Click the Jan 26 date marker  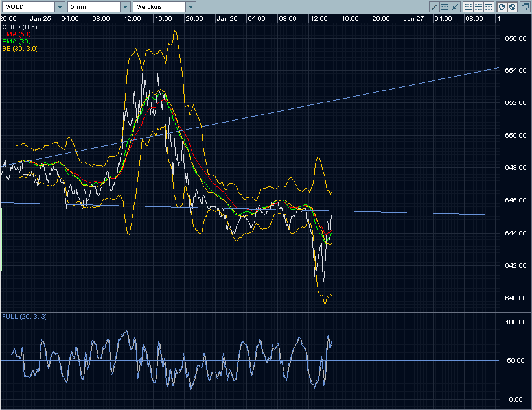(x=226, y=18)
